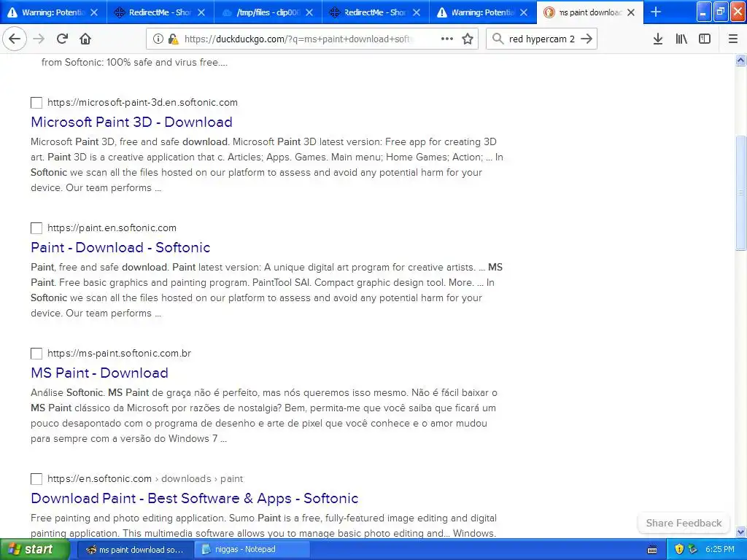Close the first Warning: Potential tab
The width and height of the screenshot is (747, 560).
(94, 12)
